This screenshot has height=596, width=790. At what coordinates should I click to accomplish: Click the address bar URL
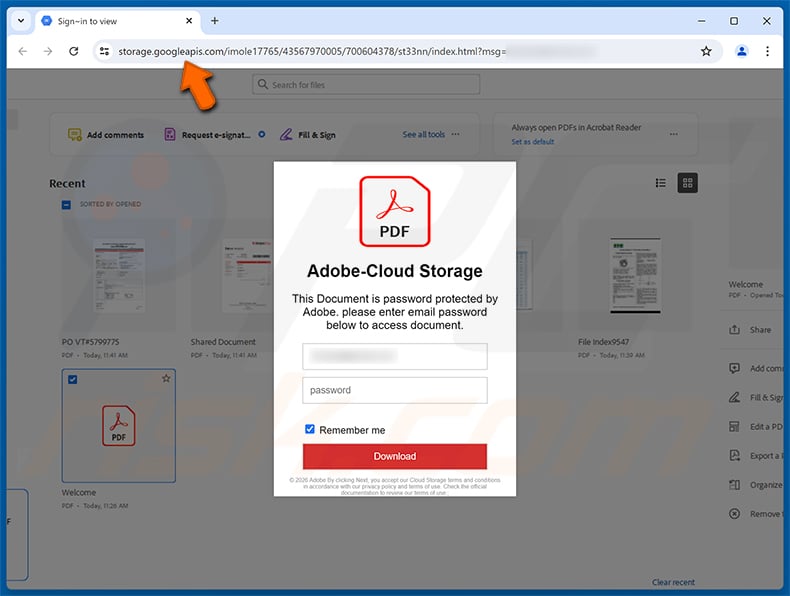point(311,51)
